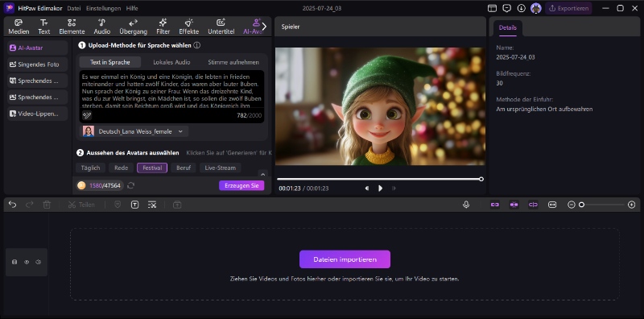Toggle the first purple link-clips option

[495, 205]
